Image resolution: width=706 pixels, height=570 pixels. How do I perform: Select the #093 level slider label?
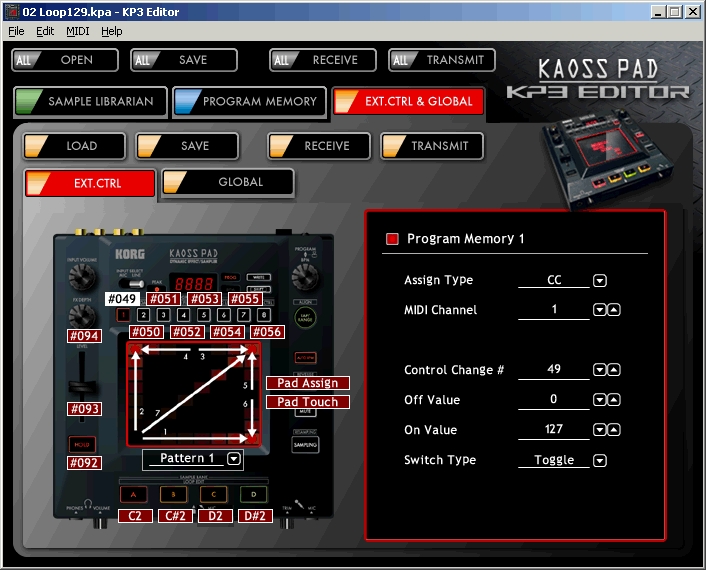[x=84, y=409]
